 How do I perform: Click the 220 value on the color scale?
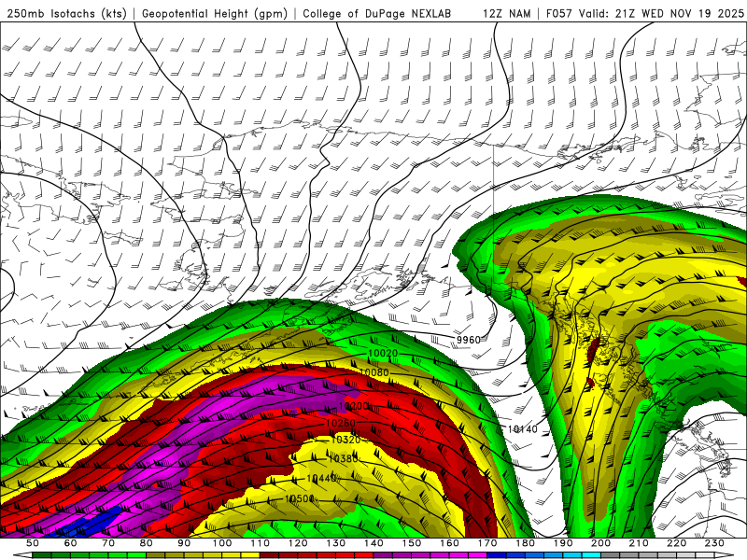pyautogui.click(x=676, y=543)
